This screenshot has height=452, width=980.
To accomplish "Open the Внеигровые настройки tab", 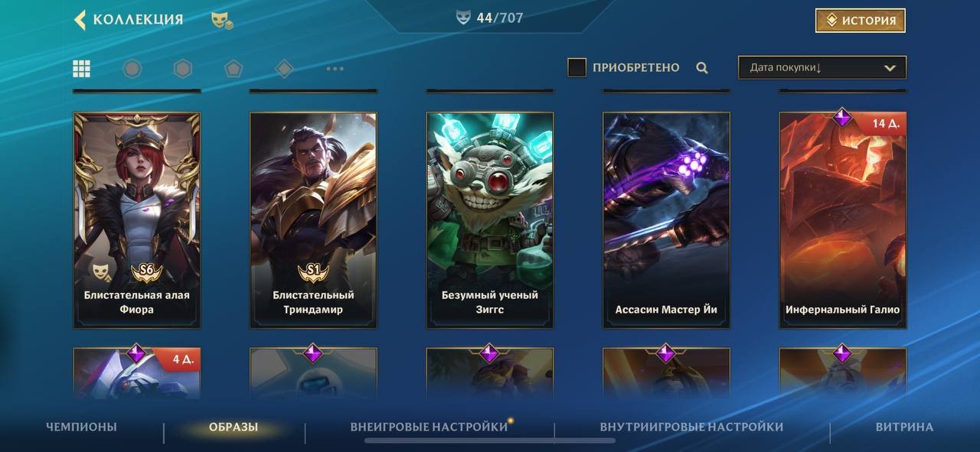I will (429, 427).
